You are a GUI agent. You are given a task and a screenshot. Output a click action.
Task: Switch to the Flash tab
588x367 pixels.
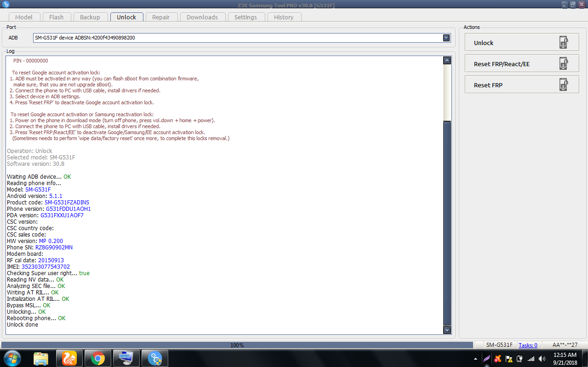coord(56,17)
